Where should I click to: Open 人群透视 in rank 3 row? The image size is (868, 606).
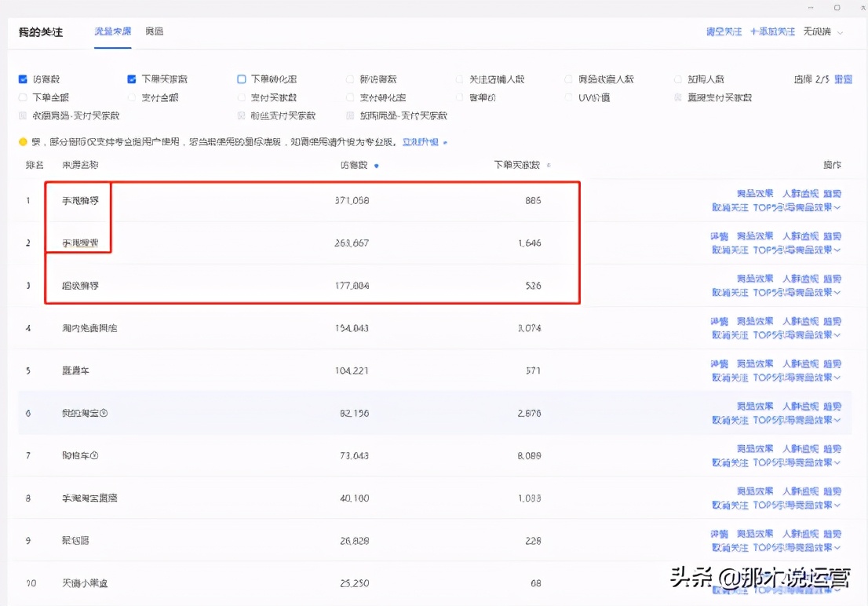(x=800, y=279)
